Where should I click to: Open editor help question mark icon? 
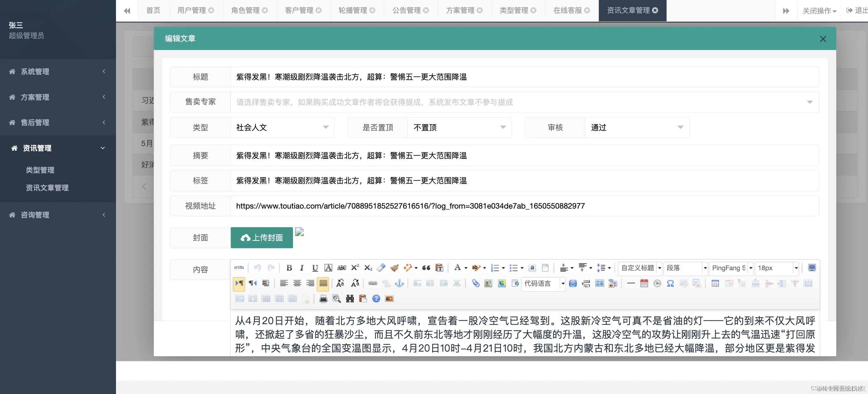(x=376, y=299)
